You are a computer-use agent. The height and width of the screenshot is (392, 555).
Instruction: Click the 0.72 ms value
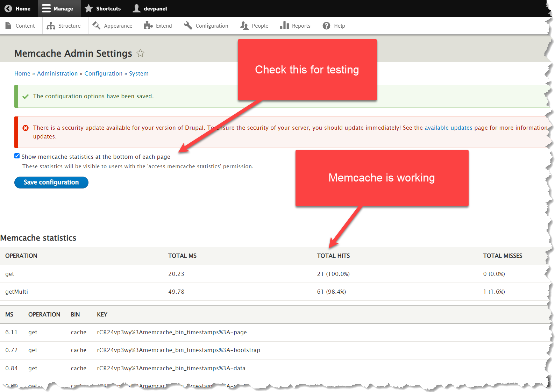(x=11, y=350)
